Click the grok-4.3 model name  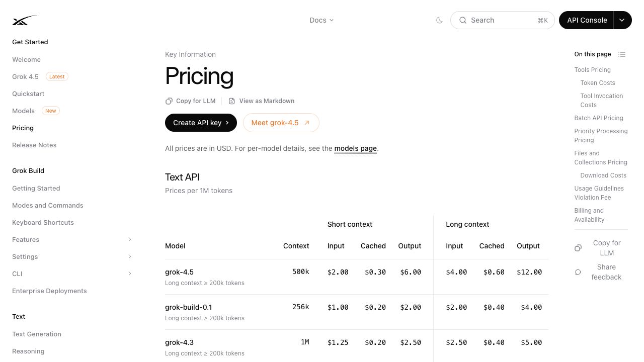(x=179, y=342)
